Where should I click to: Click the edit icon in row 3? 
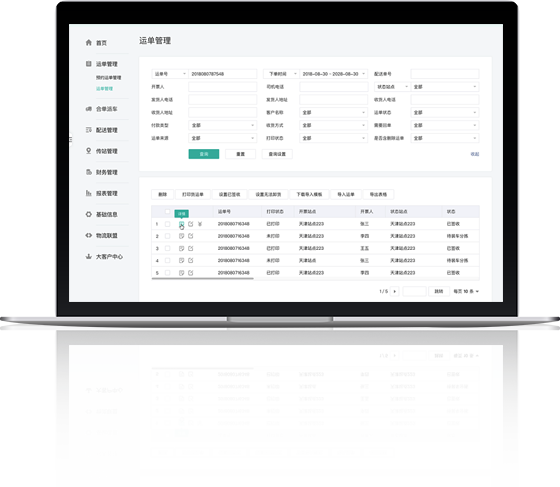point(191,248)
